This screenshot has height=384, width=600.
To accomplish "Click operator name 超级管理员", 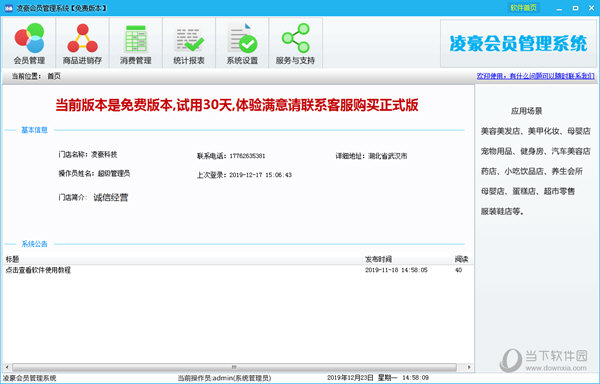I will point(114,173).
